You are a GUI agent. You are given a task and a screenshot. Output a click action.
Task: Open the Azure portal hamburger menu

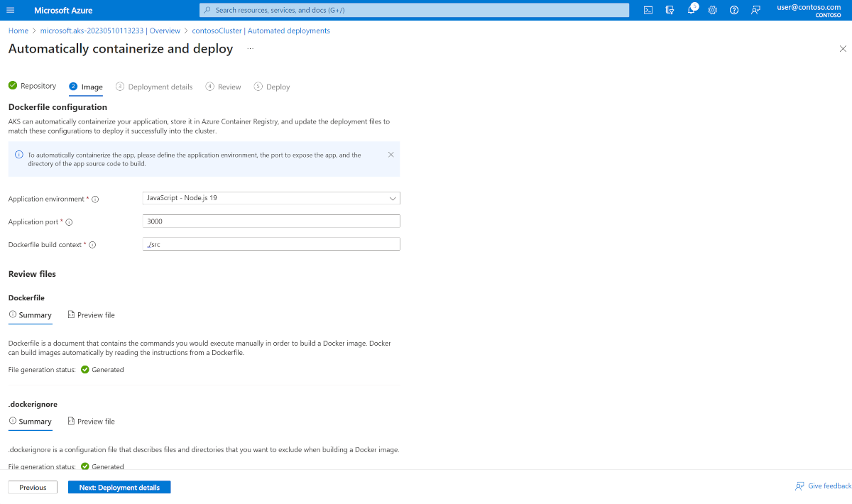[x=10, y=10]
